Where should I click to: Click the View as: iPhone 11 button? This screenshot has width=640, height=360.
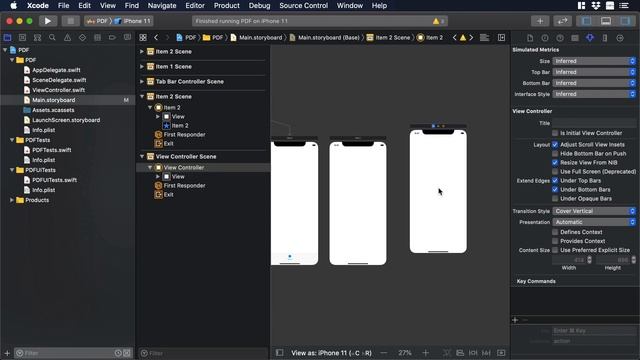pyautogui.click(x=331, y=353)
